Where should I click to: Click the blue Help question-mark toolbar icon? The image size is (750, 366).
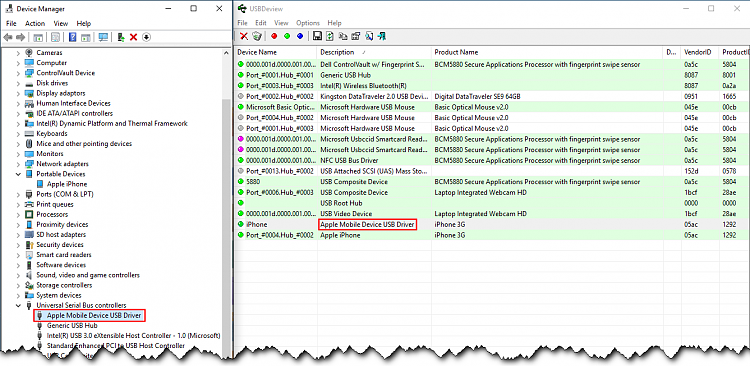pyautogui.click(x=73, y=37)
